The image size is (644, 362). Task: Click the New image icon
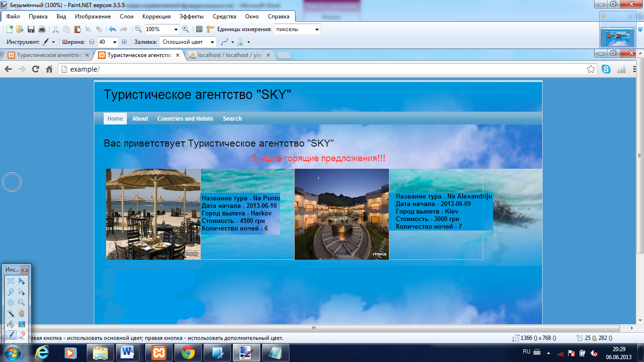[9, 29]
